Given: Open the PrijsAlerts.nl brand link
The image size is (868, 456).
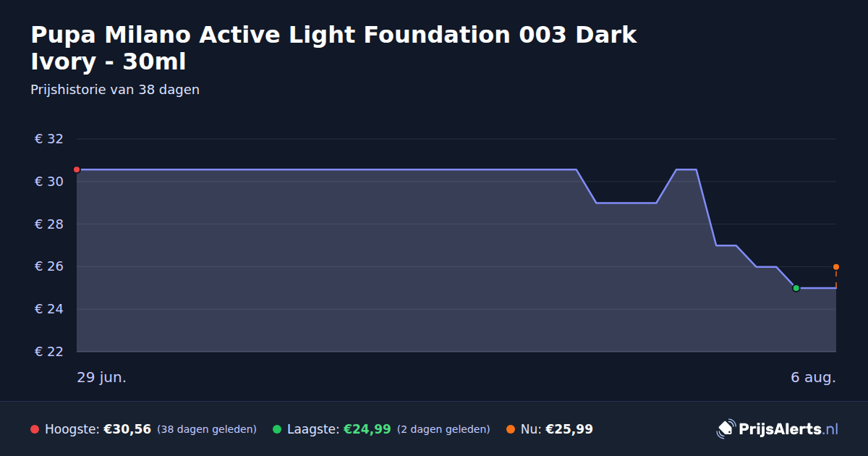Looking at the screenshot, I should coord(778,429).
